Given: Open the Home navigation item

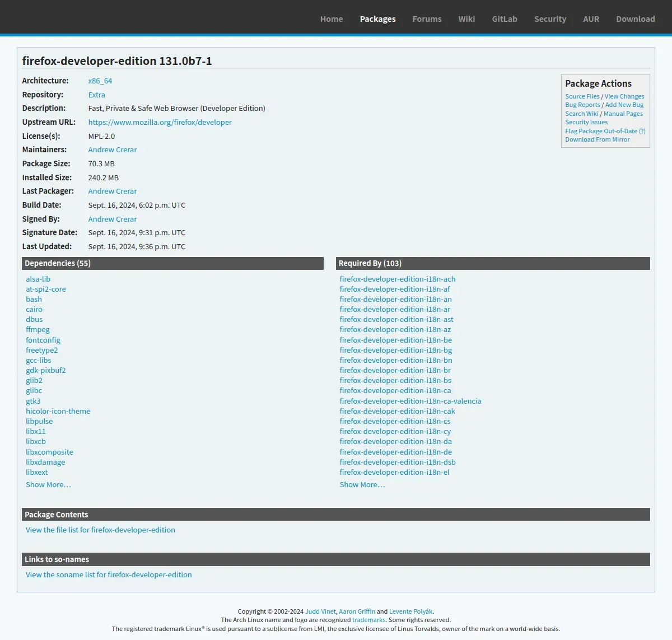Looking at the screenshot, I should [x=332, y=19].
